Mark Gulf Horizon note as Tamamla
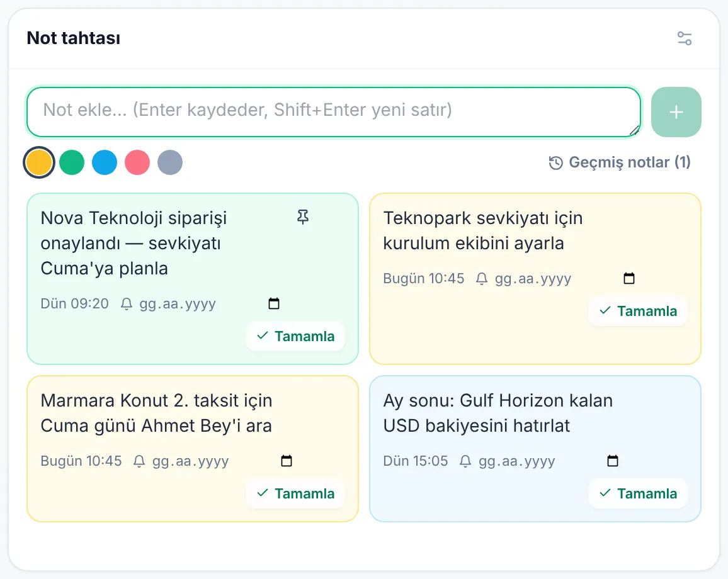 click(x=638, y=493)
